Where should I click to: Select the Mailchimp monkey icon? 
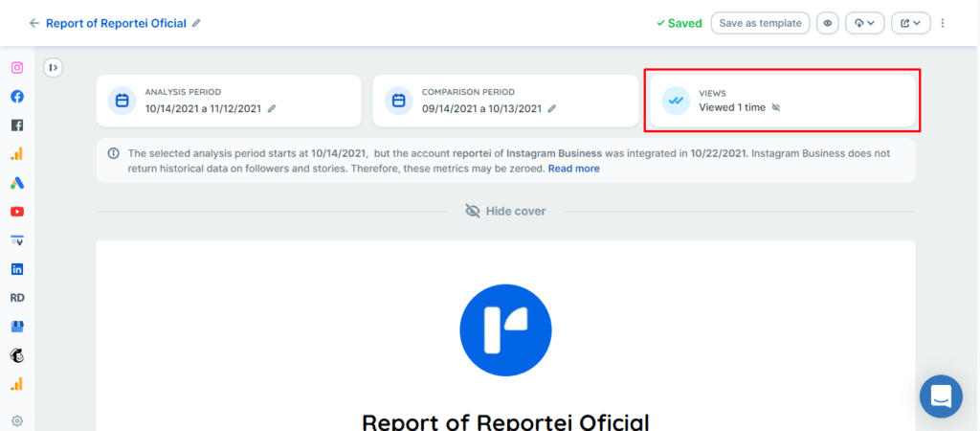point(17,355)
